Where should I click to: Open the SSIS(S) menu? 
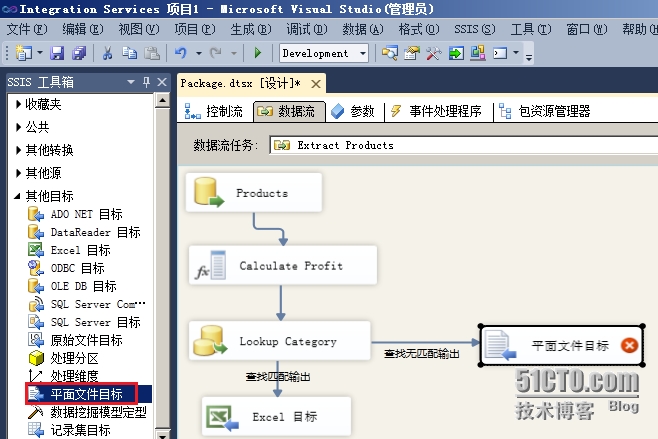click(x=475, y=29)
